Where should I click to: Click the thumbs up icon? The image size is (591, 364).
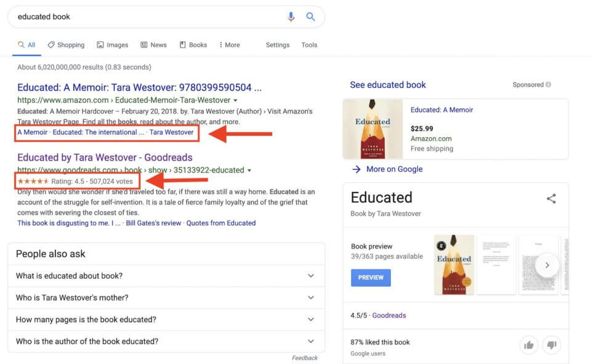coord(529,345)
